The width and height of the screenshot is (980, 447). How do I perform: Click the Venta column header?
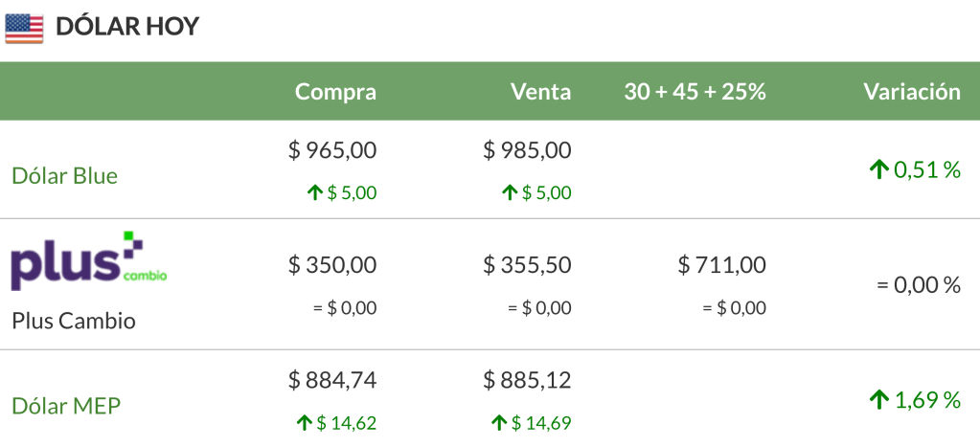pyautogui.click(x=540, y=92)
